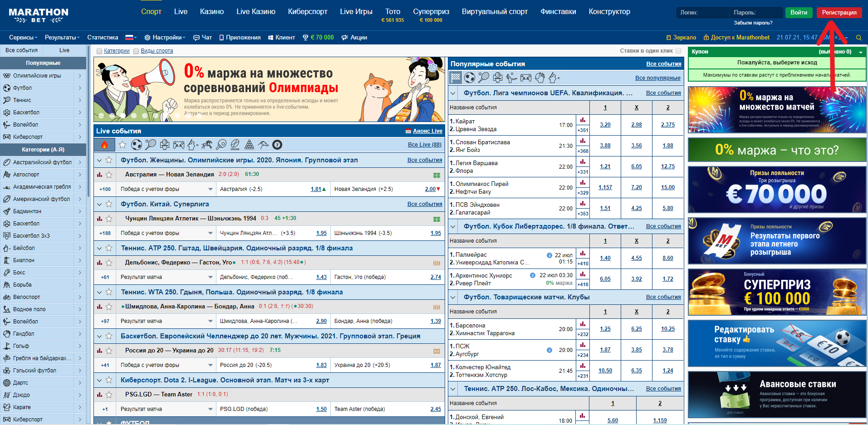Open the Анонс Live link
The width and height of the screenshot is (868, 425).
click(427, 131)
